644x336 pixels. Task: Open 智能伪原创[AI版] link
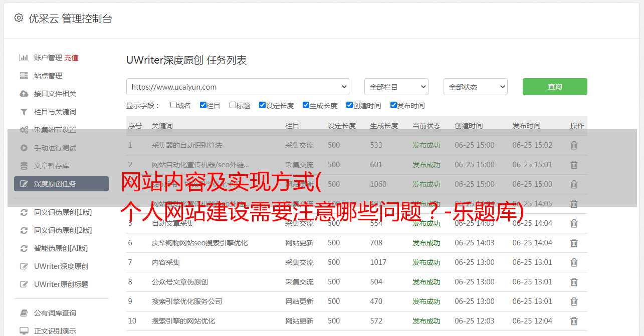pos(61,248)
